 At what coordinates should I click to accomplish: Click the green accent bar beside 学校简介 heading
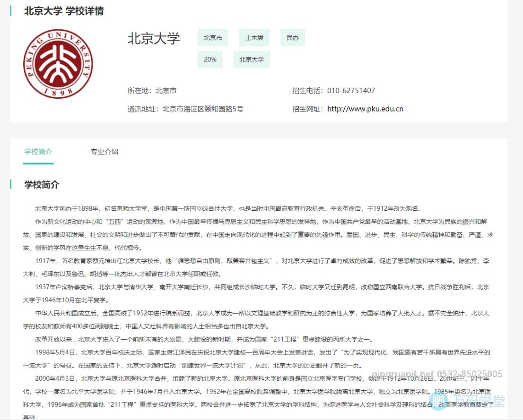coord(11,185)
